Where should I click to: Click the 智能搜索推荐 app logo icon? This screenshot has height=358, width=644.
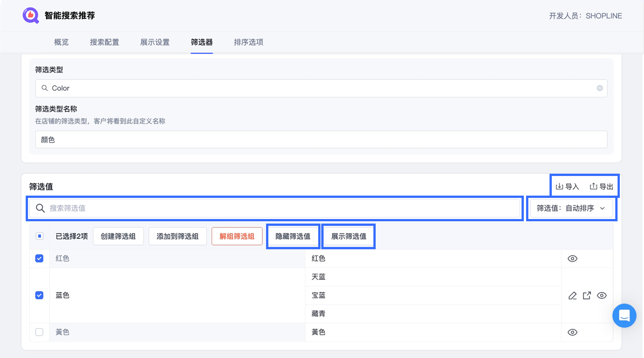tap(31, 15)
